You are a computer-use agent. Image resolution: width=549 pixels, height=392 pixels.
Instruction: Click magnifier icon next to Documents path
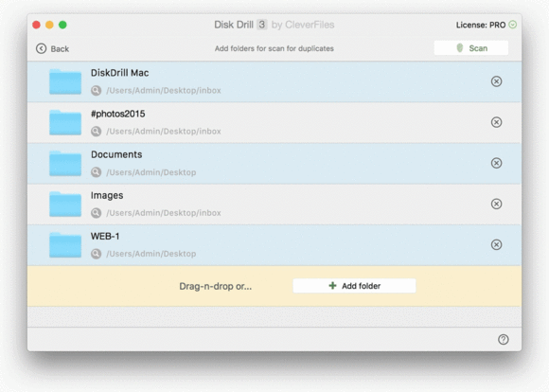[x=96, y=172]
